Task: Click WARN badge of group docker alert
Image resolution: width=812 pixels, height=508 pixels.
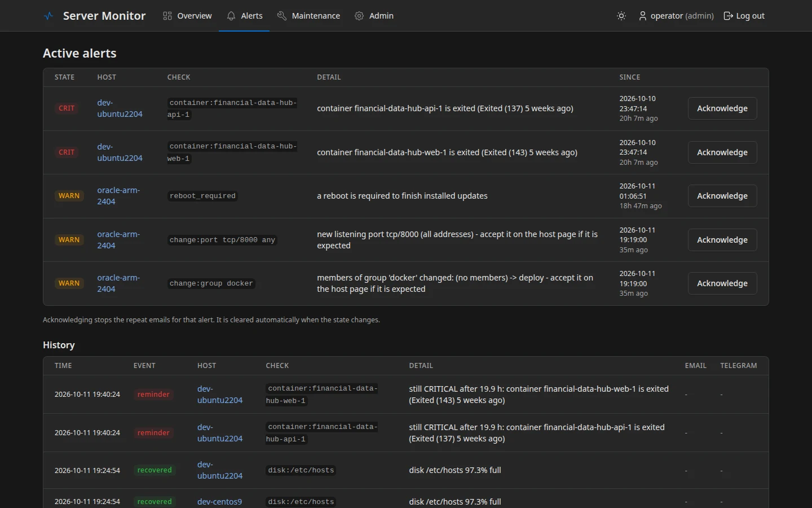Action: tap(69, 283)
